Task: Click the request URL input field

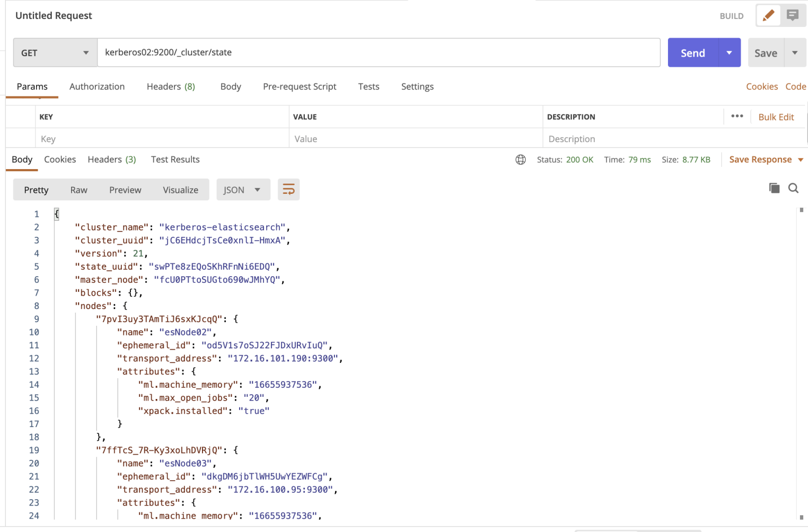Action: [378, 53]
